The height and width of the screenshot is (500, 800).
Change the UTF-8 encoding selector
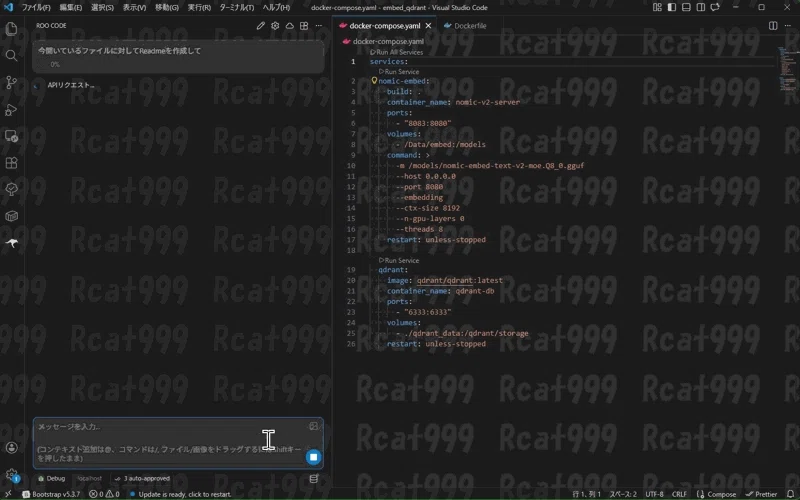click(x=655, y=494)
